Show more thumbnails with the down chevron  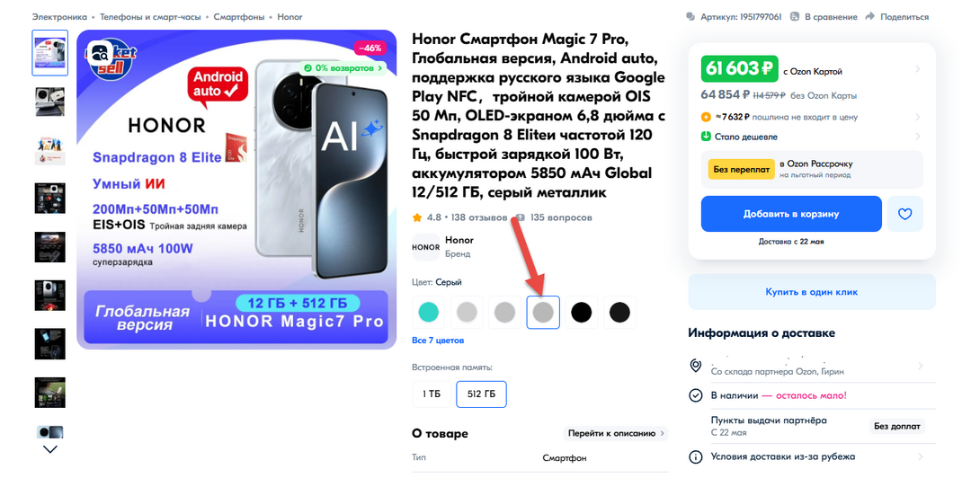(50, 448)
